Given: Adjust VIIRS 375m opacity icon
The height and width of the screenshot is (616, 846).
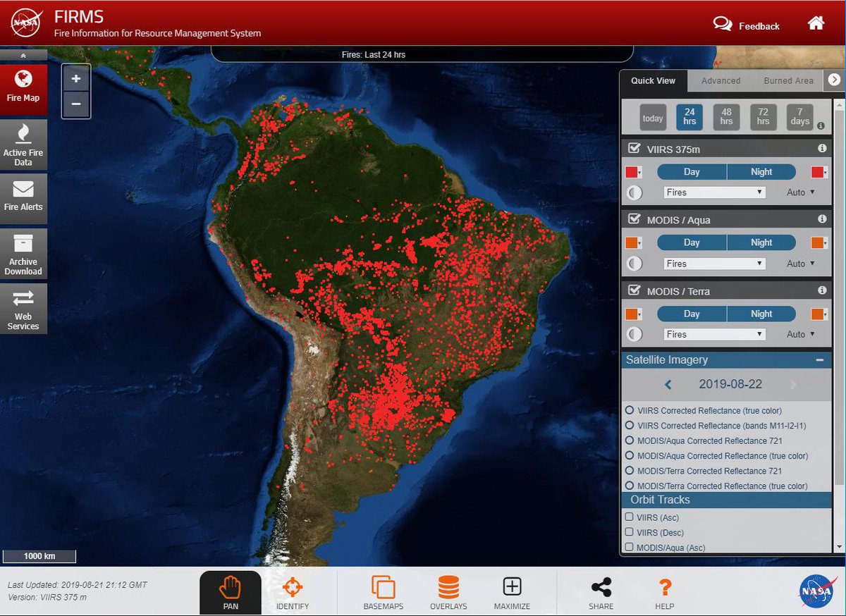Looking at the screenshot, I should coord(634,192).
